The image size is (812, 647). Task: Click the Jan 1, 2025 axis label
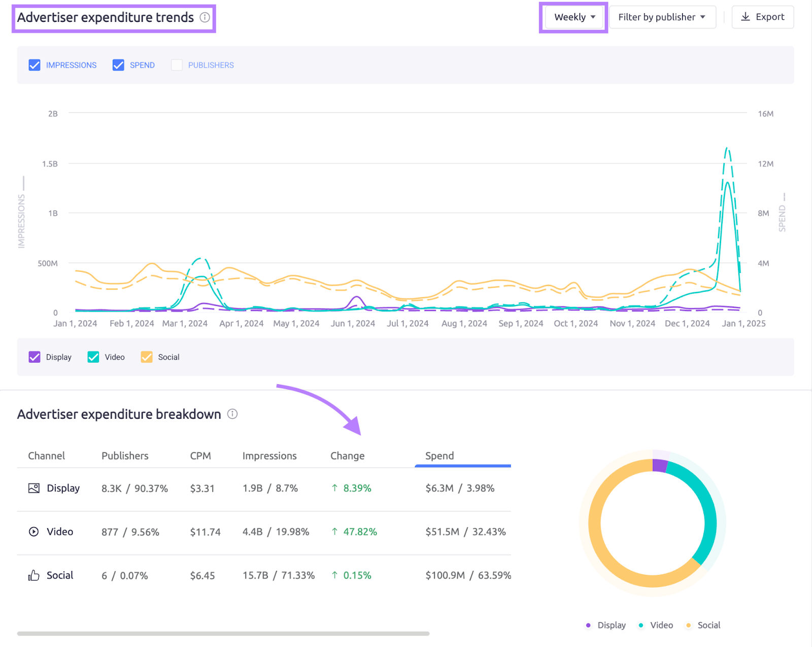[743, 323]
